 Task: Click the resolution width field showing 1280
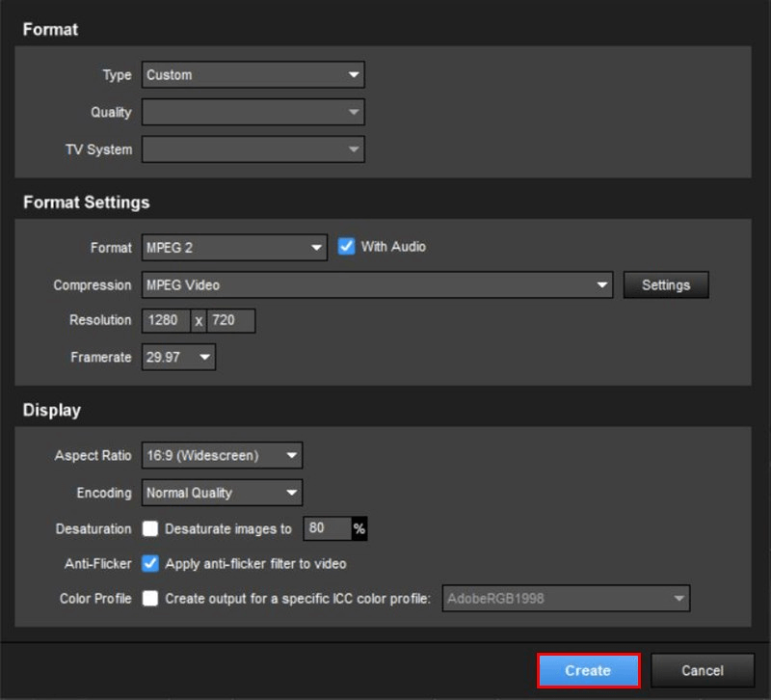165,321
